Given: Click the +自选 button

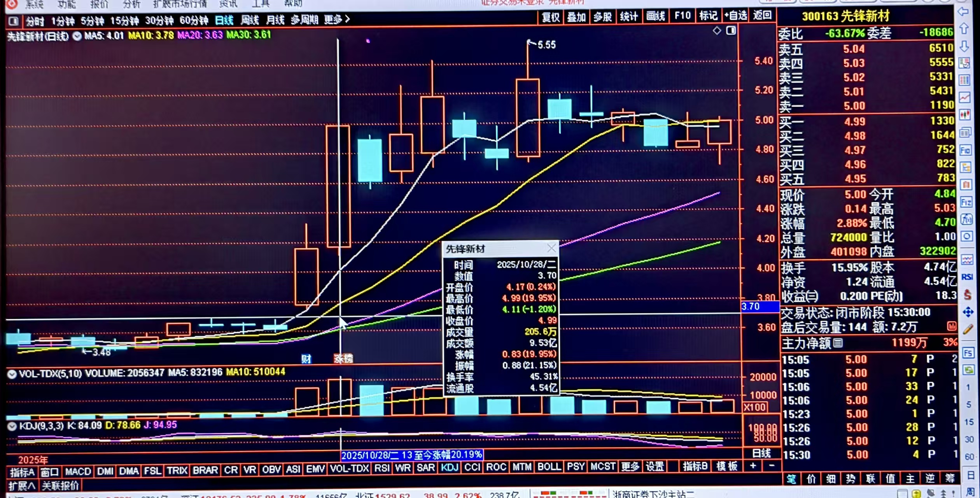Looking at the screenshot, I should [x=735, y=16].
